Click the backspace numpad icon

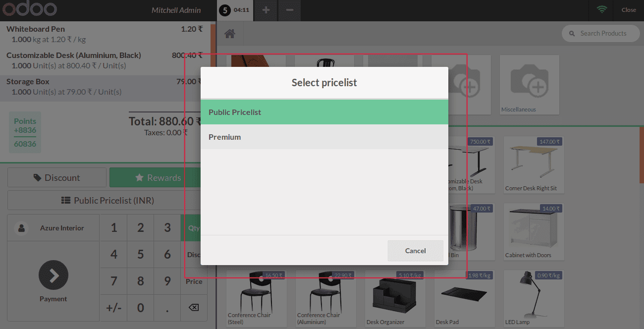pos(194,308)
